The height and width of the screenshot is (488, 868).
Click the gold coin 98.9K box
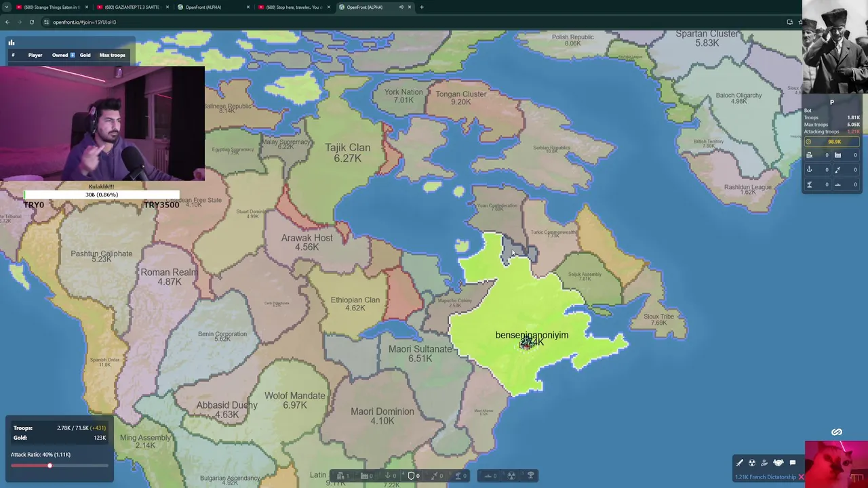tap(832, 142)
